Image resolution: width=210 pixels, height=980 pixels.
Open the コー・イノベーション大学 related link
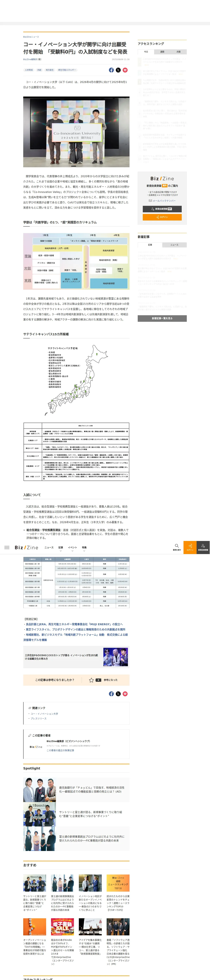coord(44,714)
